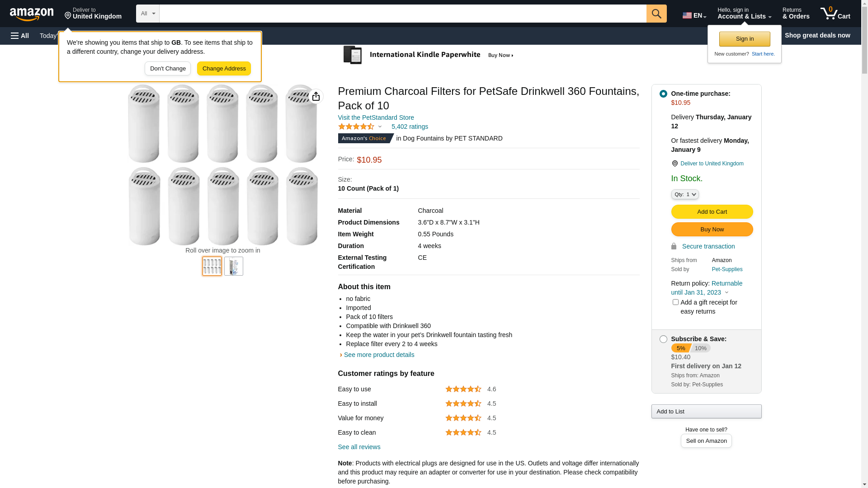Select the second product thumbnail image
The width and height of the screenshot is (868, 488).
pos(234,266)
